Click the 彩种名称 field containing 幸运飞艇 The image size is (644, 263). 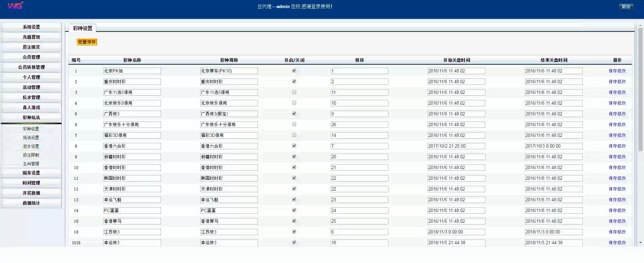click(x=132, y=200)
